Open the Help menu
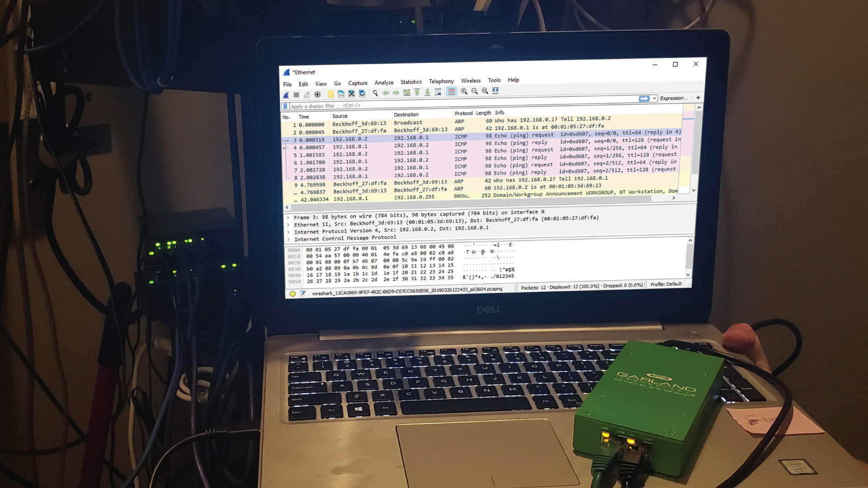 coord(513,80)
